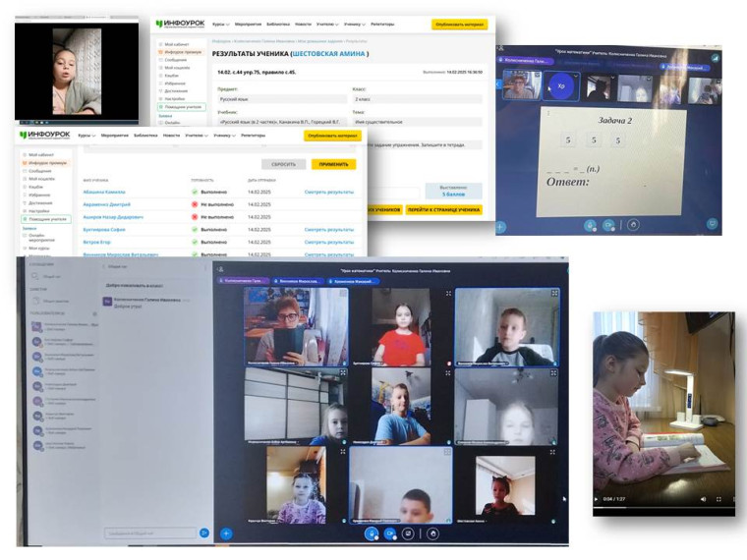Viewport: 747px width, 560px height.
Task: Expand the cat-ears girl's tile to fullscreen
Action: pos(552,452)
